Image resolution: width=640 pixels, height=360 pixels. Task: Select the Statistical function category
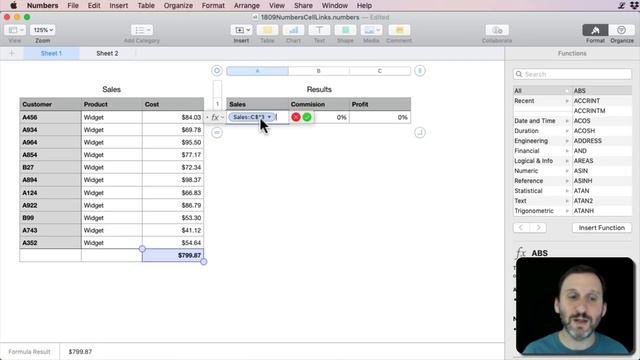(x=542, y=191)
